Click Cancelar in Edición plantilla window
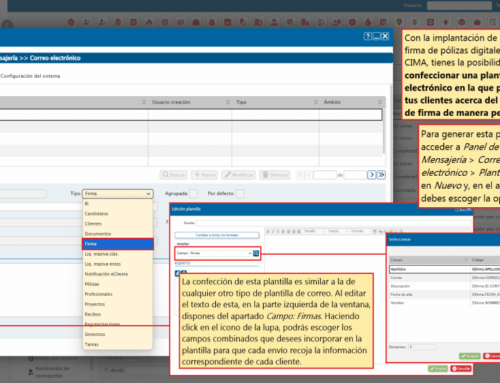 (x=461, y=369)
